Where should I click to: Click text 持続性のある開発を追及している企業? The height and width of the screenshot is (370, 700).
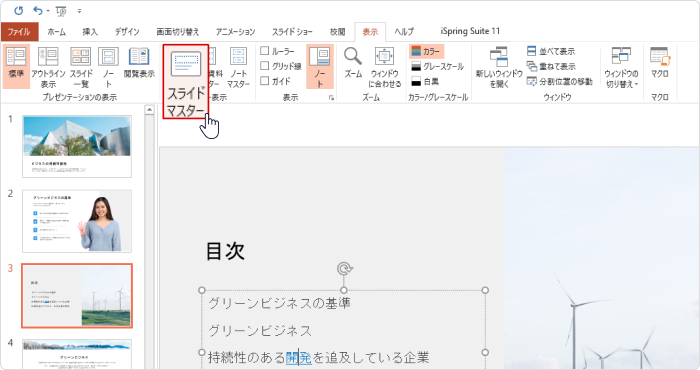coord(319,358)
